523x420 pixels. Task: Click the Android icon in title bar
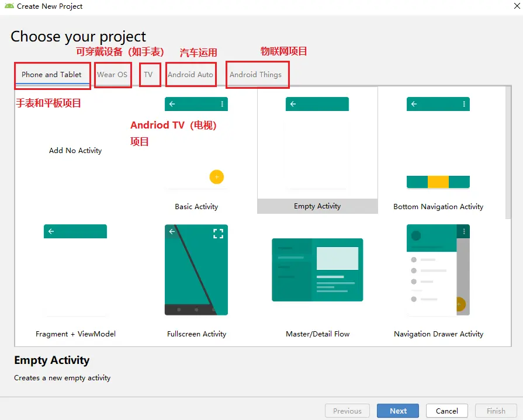tap(9, 6)
